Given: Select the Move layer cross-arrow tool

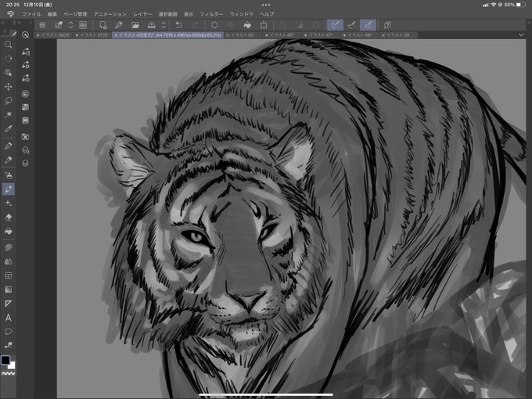Looking at the screenshot, I should 9,87.
